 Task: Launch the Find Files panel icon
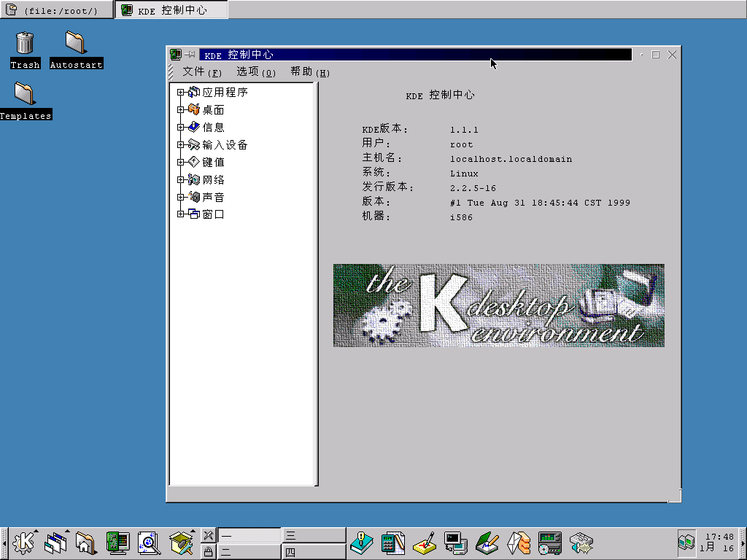pyautogui.click(x=149, y=542)
